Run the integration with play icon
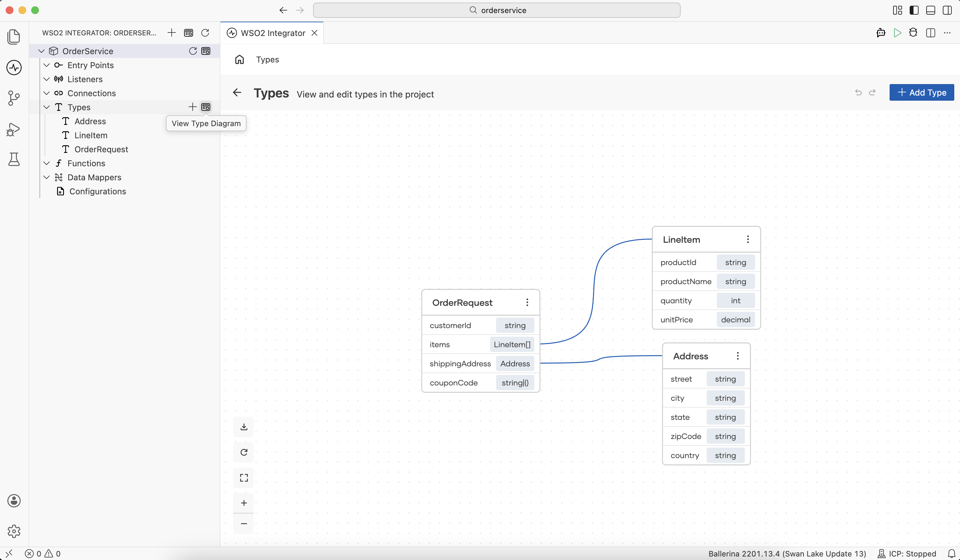 pos(897,33)
